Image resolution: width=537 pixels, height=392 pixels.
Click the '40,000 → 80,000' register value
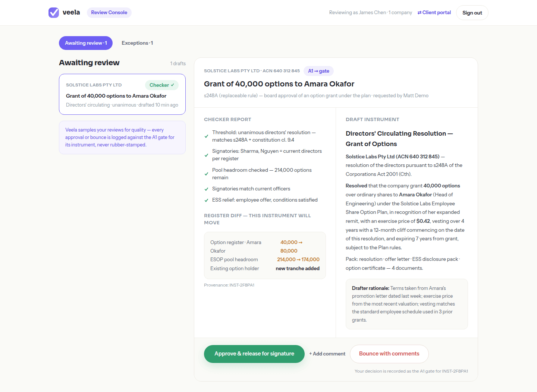click(291, 246)
